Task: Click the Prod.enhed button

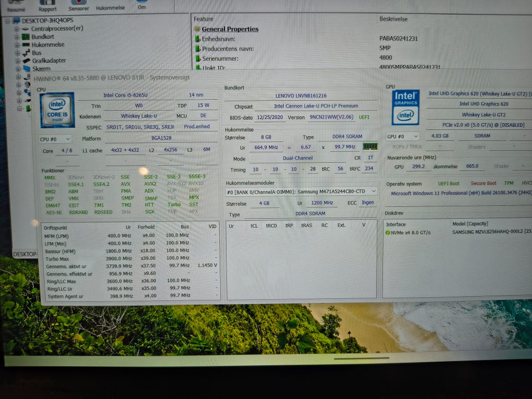Action: [197, 127]
